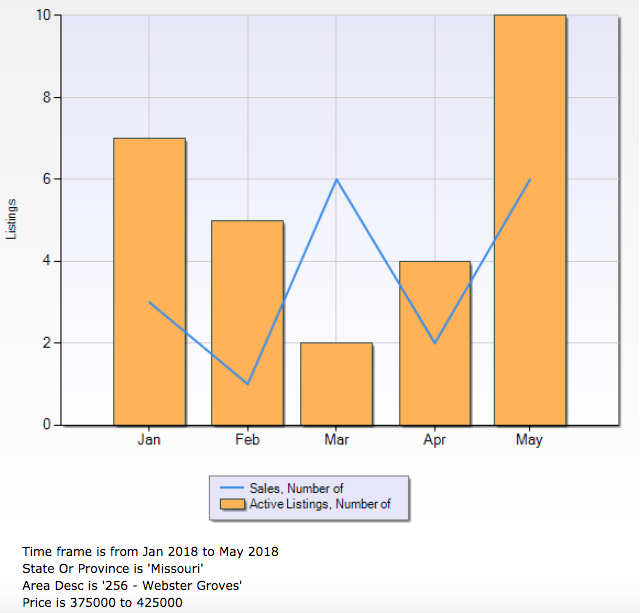Click the sales line low point at February
The width and height of the screenshot is (640, 613).
point(247,383)
